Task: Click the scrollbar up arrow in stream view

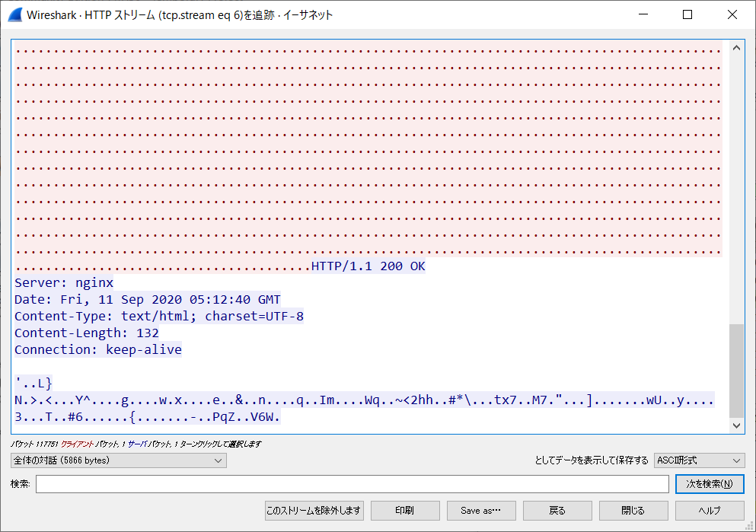Action: point(736,48)
